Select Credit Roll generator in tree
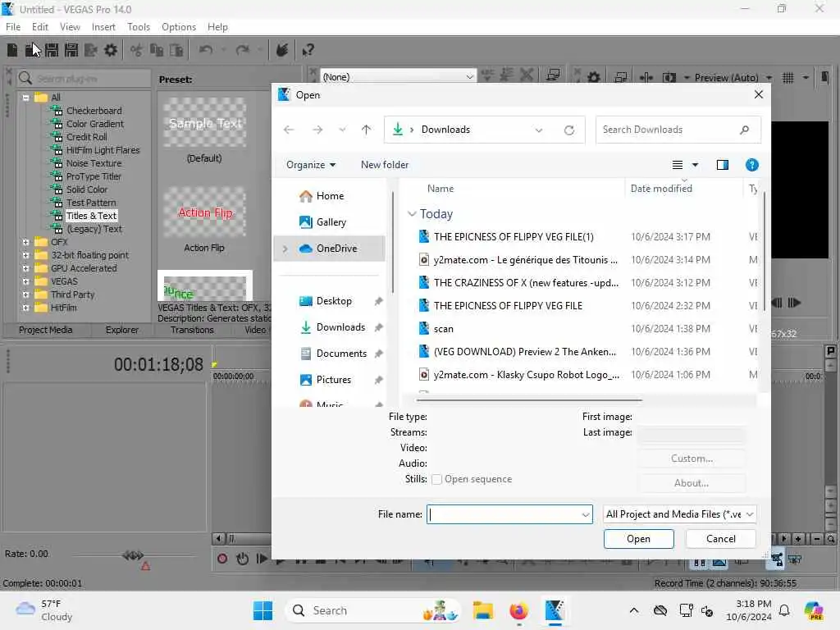The image size is (840, 630). [x=86, y=137]
